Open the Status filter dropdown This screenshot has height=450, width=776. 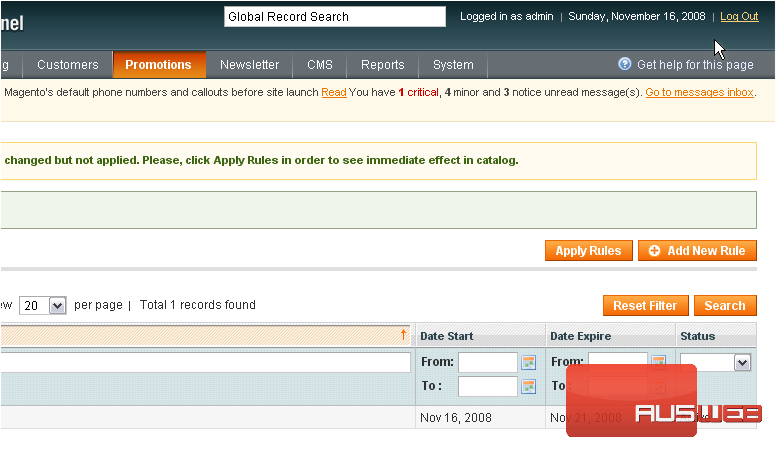click(741, 363)
